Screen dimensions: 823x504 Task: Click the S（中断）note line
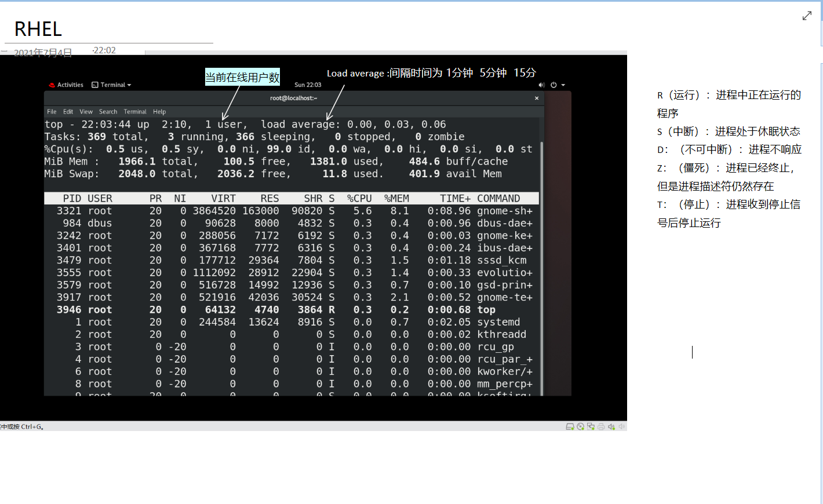(729, 132)
